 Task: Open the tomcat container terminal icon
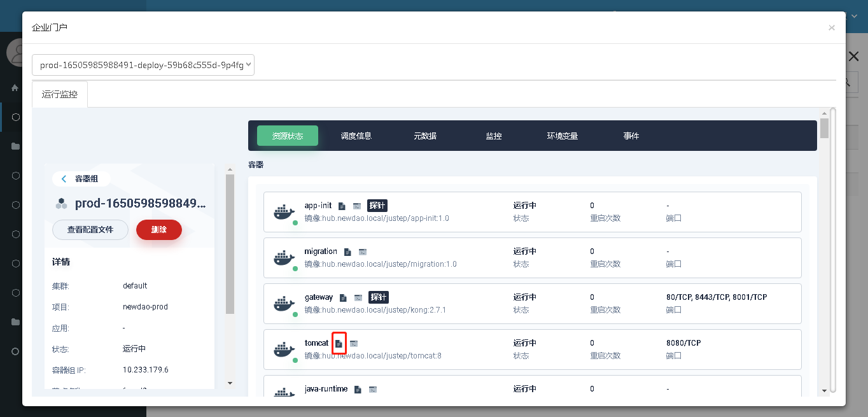(x=354, y=343)
